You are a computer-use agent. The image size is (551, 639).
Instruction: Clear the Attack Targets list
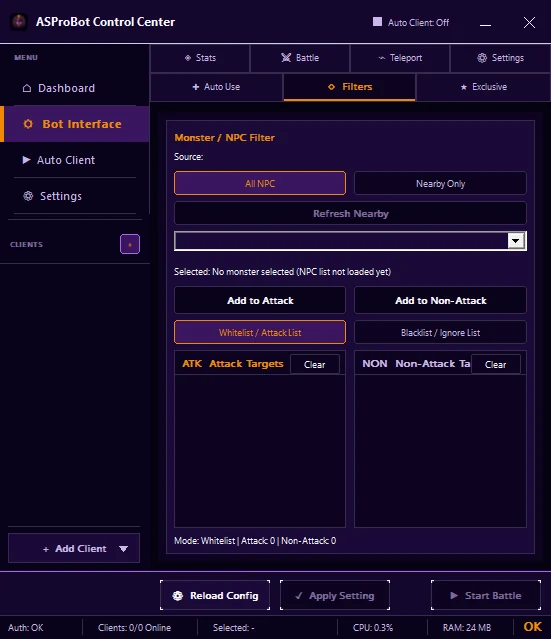tap(315, 364)
